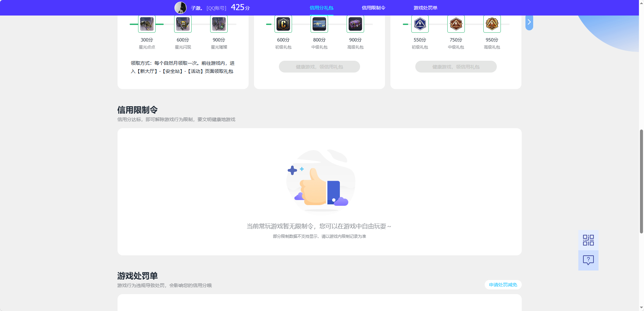
Task: Switch to 信用分礼包 tab
Action: point(322,8)
